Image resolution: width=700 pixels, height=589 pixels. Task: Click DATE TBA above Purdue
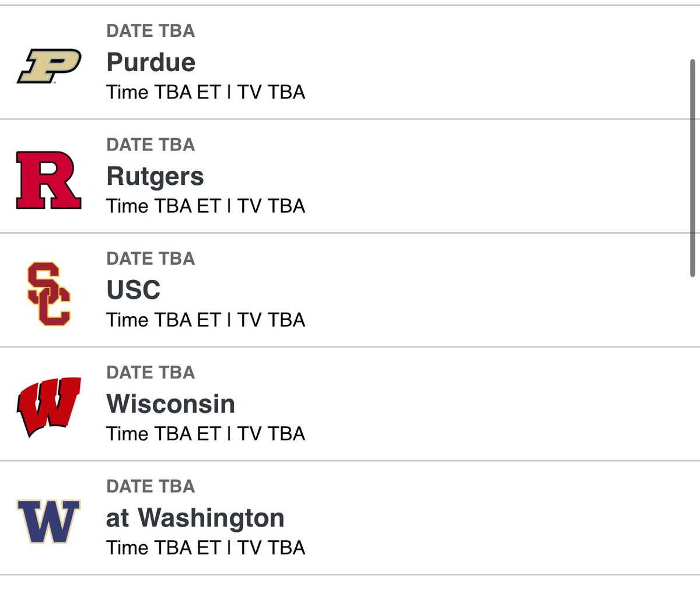(150, 31)
